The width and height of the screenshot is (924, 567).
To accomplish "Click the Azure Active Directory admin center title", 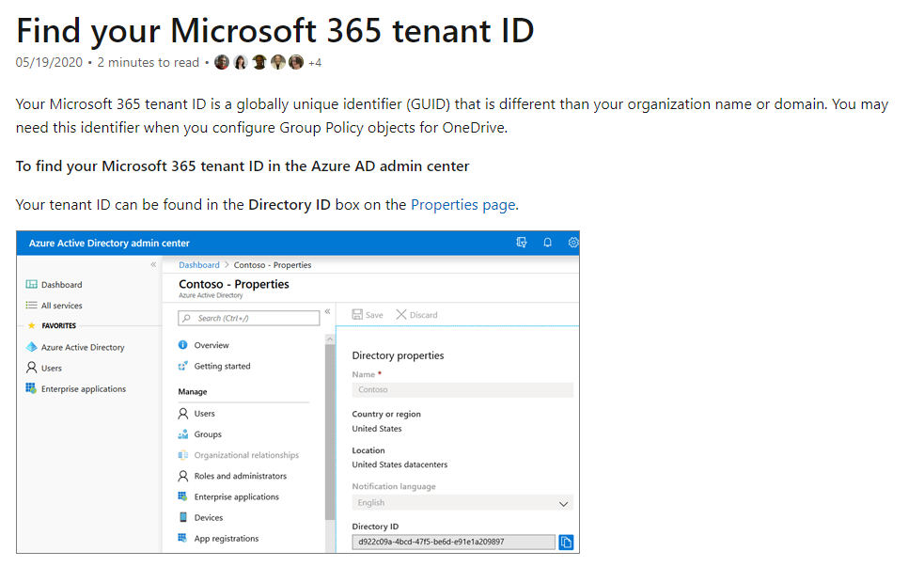I will [x=109, y=244].
